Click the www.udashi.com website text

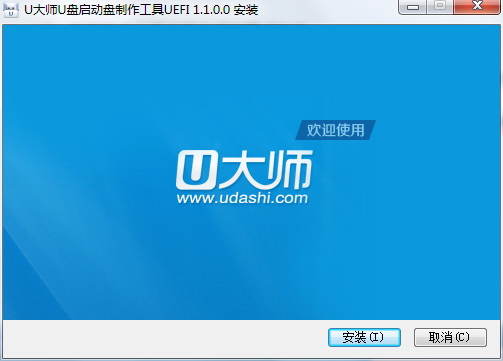pyautogui.click(x=242, y=198)
